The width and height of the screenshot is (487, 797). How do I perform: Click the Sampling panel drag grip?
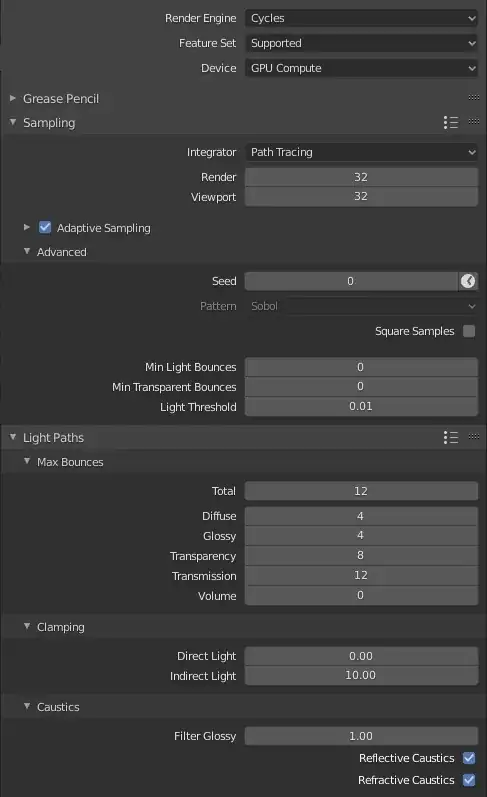click(x=474, y=121)
